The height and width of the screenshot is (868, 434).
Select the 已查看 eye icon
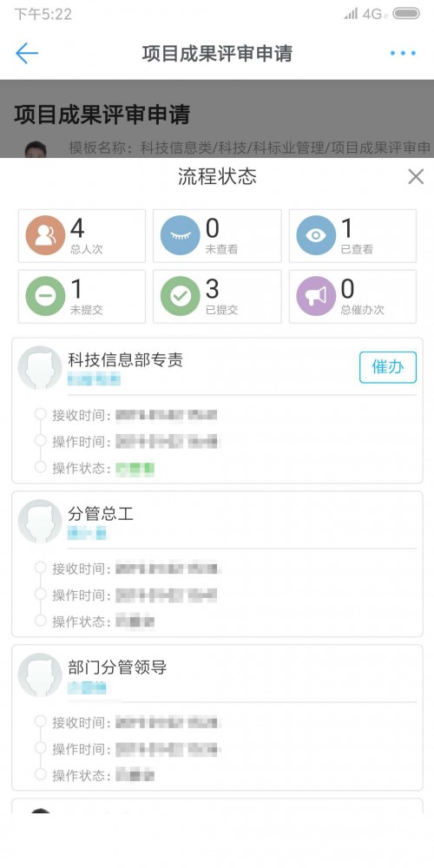coord(316,235)
